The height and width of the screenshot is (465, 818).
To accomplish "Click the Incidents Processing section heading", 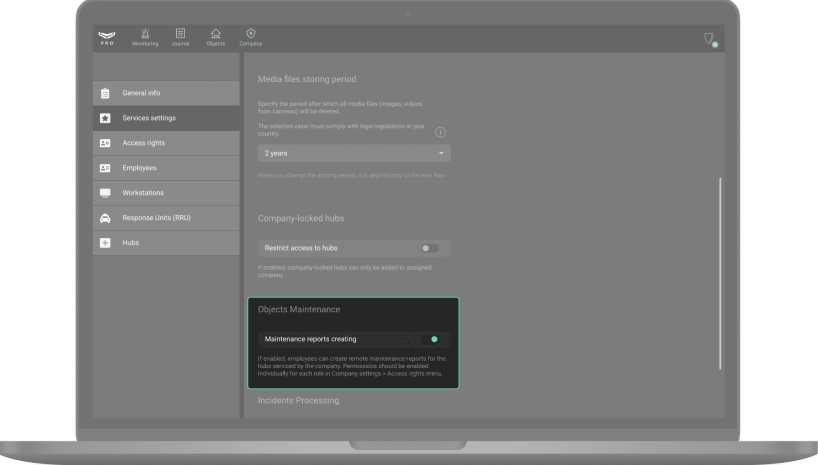I will pyautogui.click(x=298, y=401).
